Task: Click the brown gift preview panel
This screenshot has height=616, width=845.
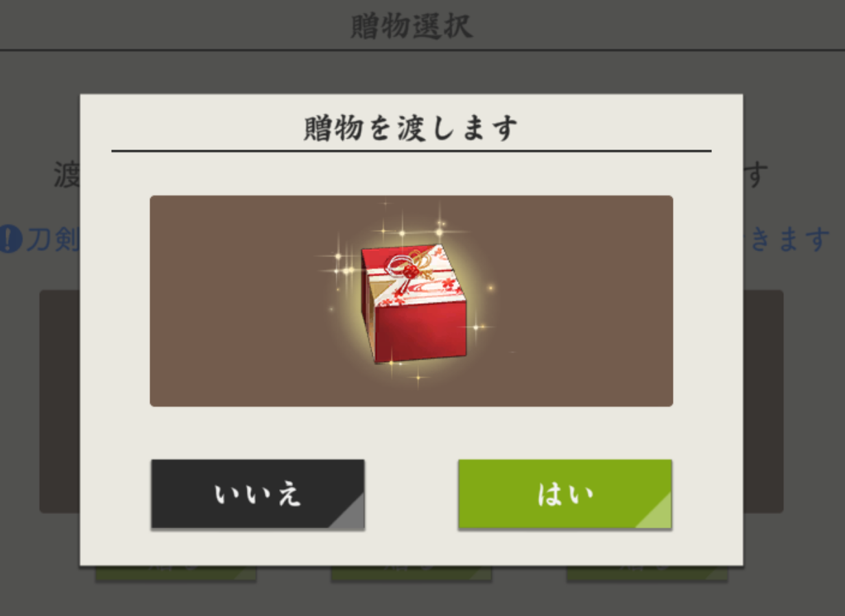Action: (x=412, y=301)
